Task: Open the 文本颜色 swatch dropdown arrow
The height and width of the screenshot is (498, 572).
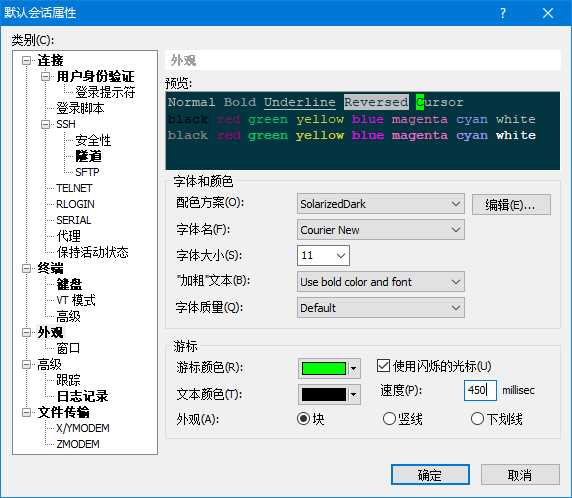Action: pos(353,394)
